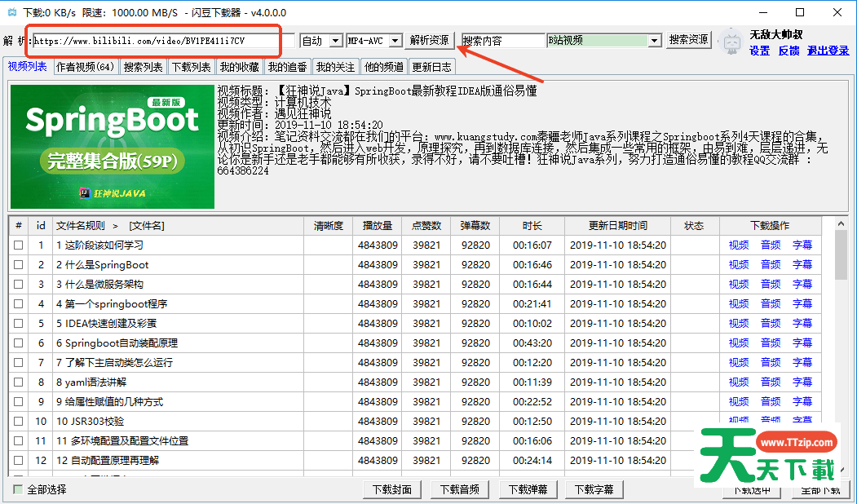Click the bilibili URL input field
857x504 pixels.
click(x=163, y=40)
